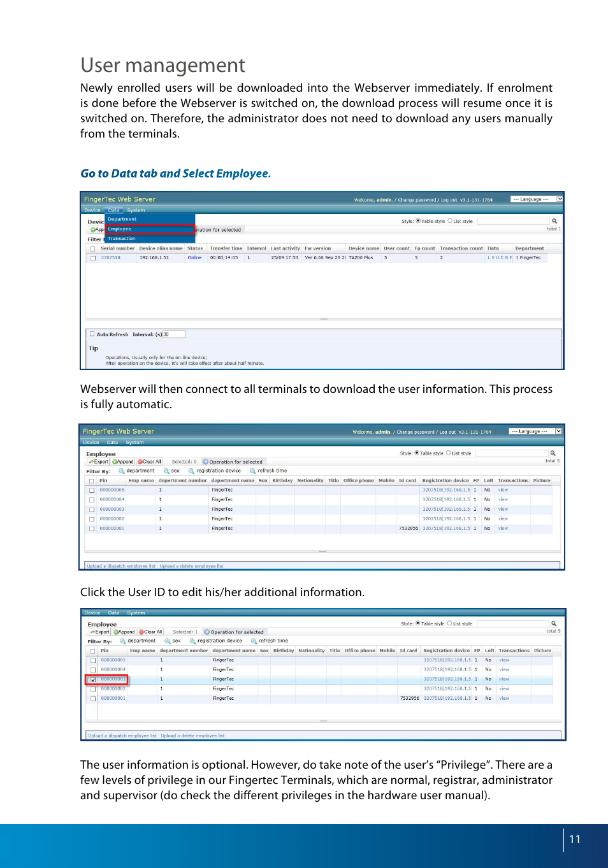Select List style radio in device list screenshot
The height and width of the screenshot is (868, 608).
450,221
